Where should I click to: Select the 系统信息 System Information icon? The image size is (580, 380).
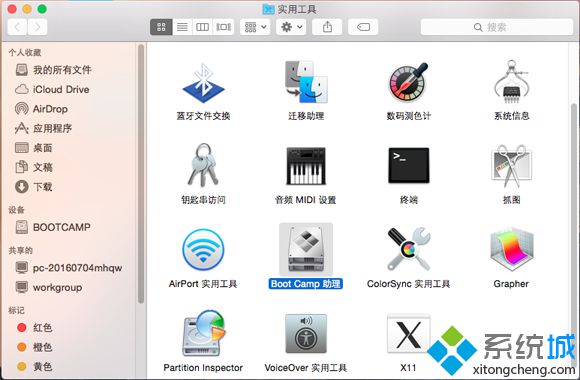click(x=512, y=82)
